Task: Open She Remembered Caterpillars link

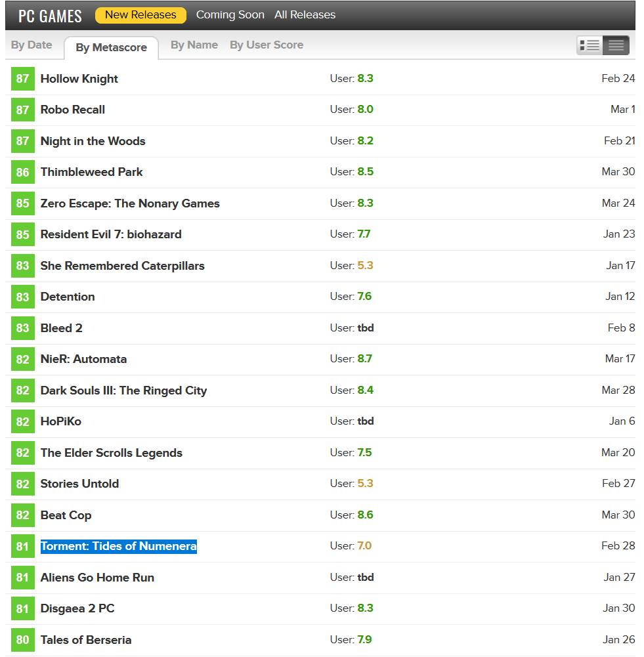Action: click(x=122, y=266)
